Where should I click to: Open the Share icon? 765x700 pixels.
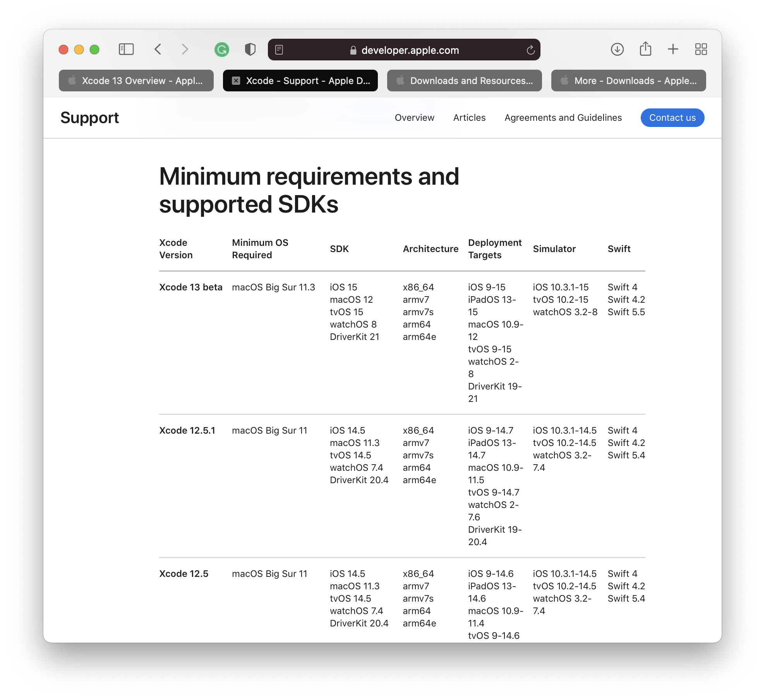point(645,49)
